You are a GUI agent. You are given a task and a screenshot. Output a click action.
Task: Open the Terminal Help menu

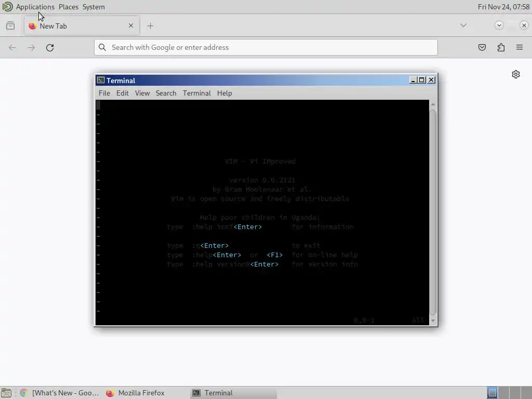(224, 94)
